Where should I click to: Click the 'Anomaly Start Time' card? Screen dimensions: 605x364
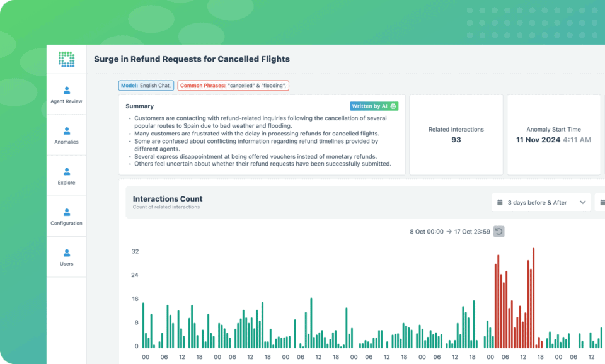coord(553,134)
